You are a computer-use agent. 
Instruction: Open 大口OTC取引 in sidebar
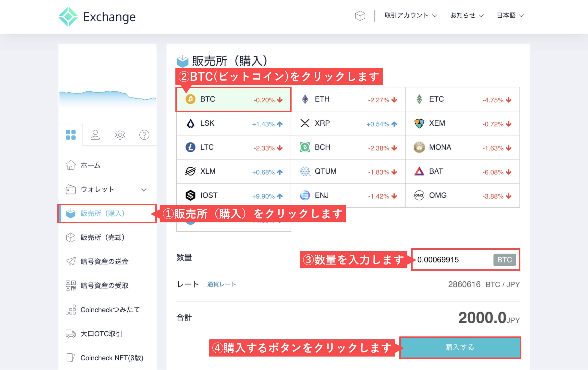click(108, 334)
